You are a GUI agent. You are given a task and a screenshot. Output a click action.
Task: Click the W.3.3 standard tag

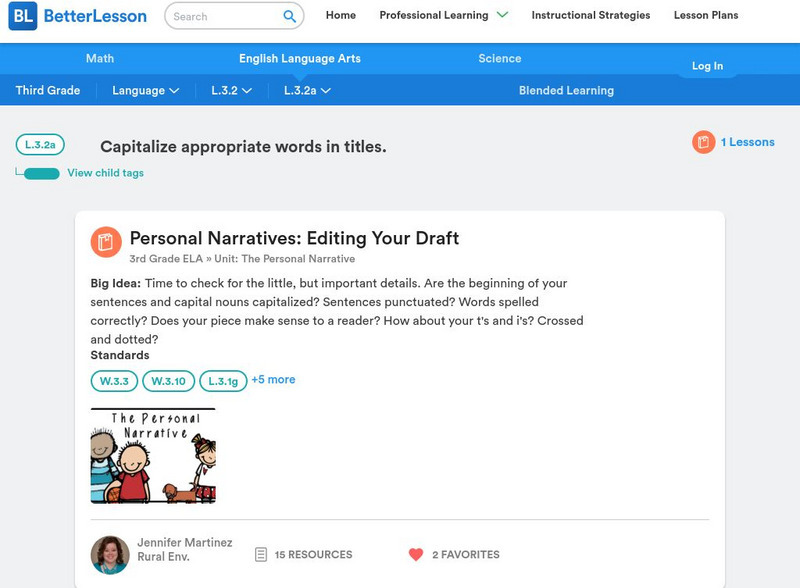(x=114, y=381)
